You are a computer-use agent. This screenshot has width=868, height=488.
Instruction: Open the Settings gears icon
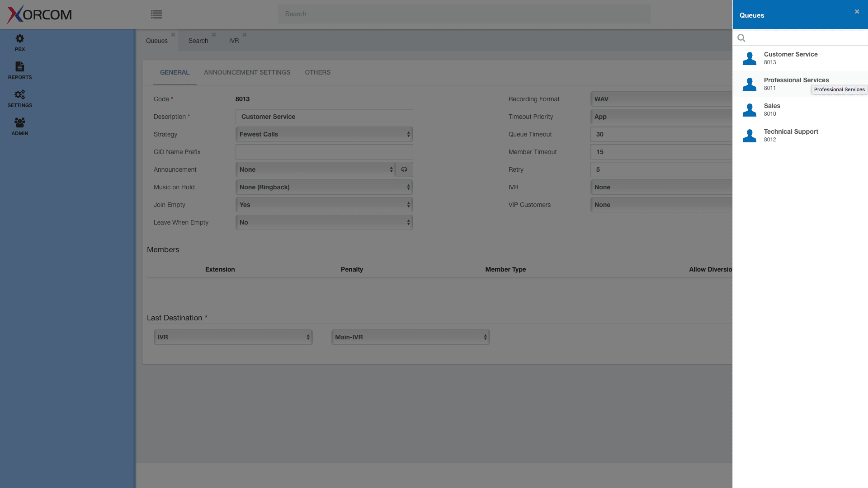20,94
